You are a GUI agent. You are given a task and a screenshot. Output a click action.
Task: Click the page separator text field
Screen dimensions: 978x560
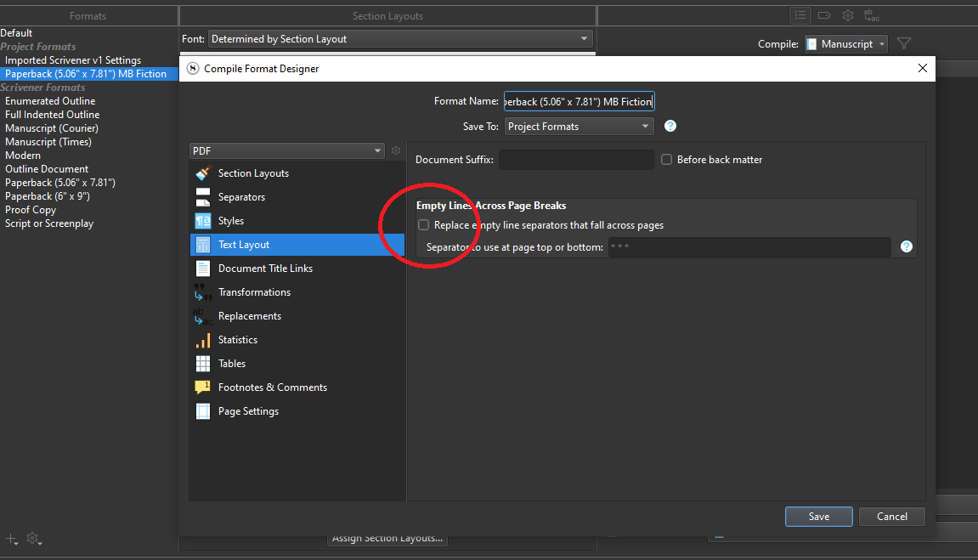[749, 247]
